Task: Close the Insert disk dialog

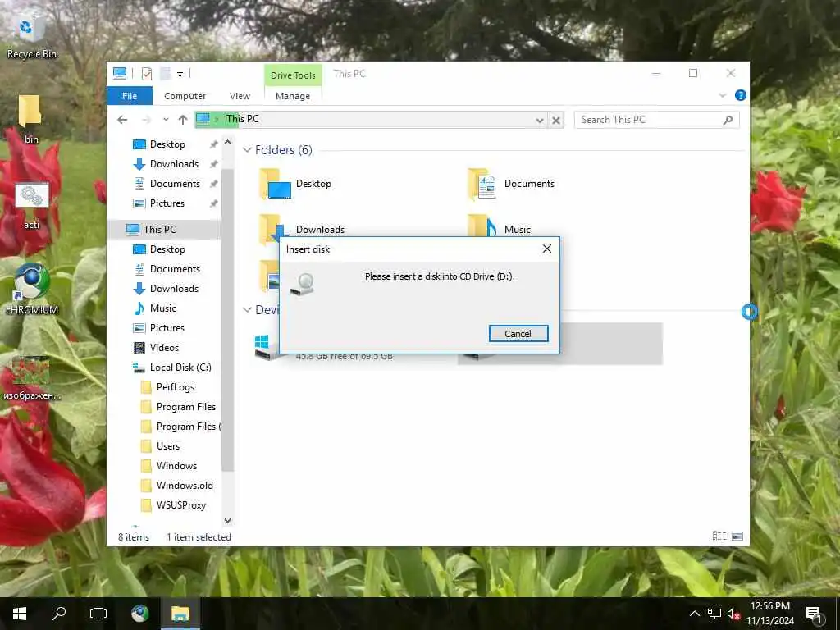Action: point(546,249)
